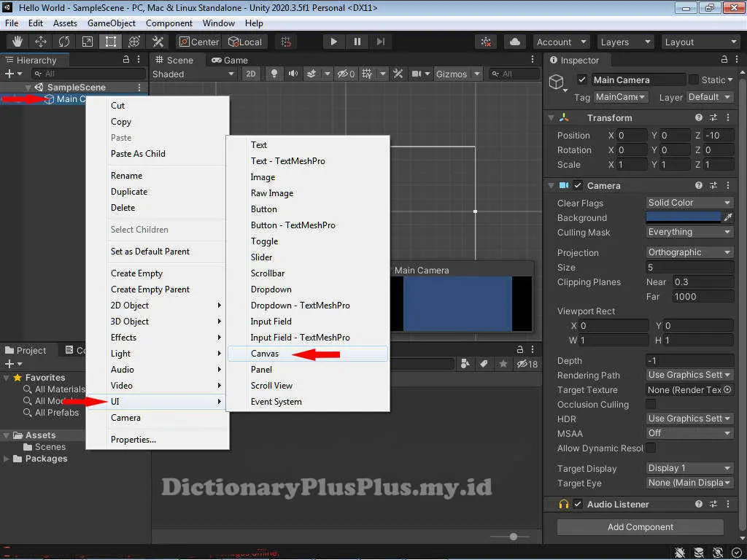Open the Account dropdown
747x560 pixels.
561,42
